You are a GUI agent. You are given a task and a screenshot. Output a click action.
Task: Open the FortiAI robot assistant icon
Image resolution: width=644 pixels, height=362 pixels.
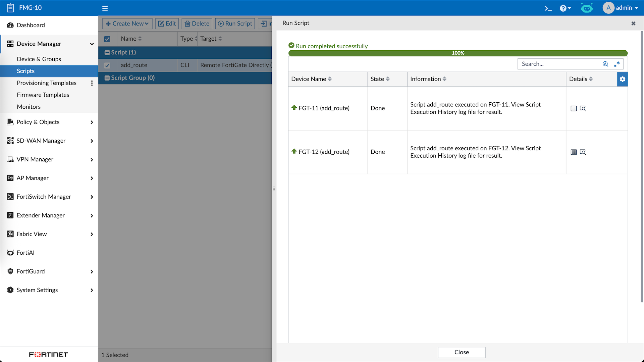click(x=586, y=8)
